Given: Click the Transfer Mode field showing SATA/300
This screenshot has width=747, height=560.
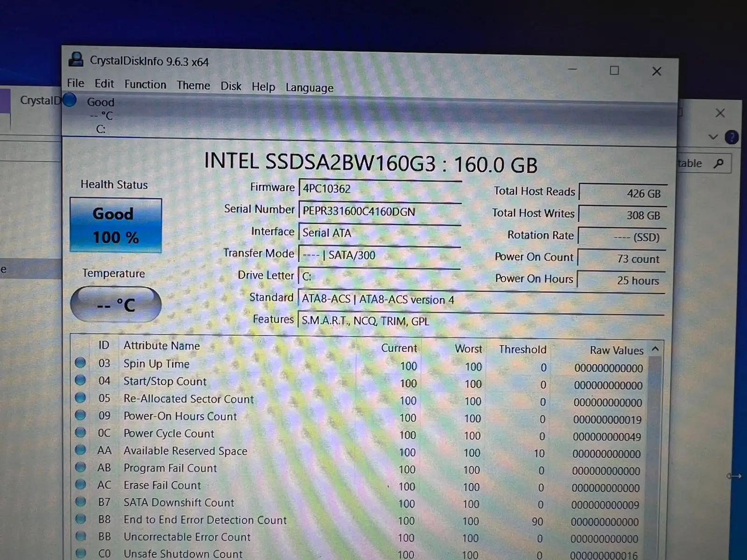Looking at the screenshot, I should (380, 255).
